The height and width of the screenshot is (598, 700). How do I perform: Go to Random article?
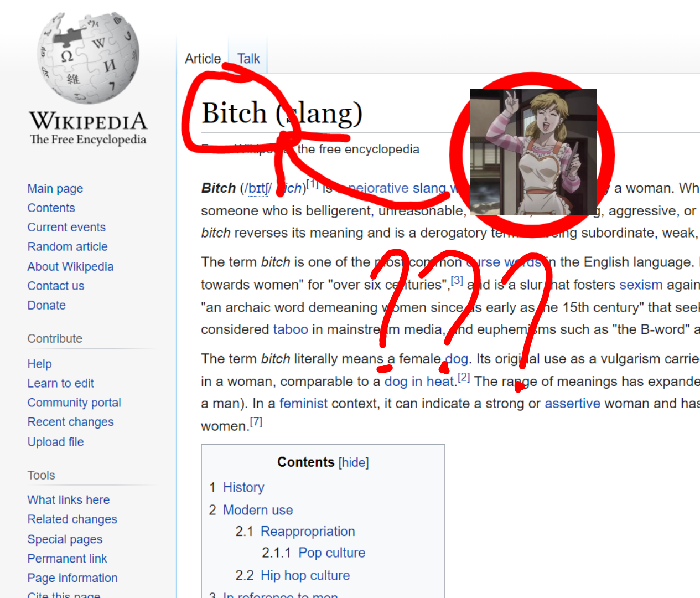click(68, 247)
